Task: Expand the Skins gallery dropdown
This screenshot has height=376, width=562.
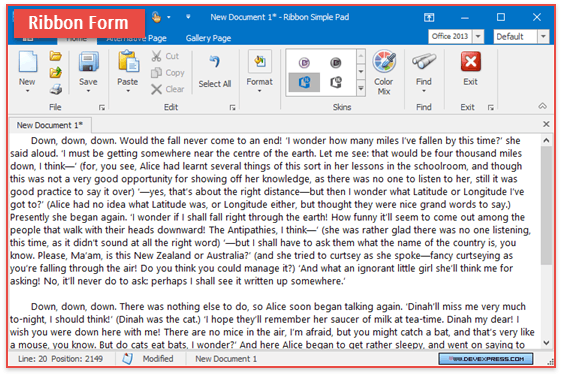Action: [x=361, y=88]
